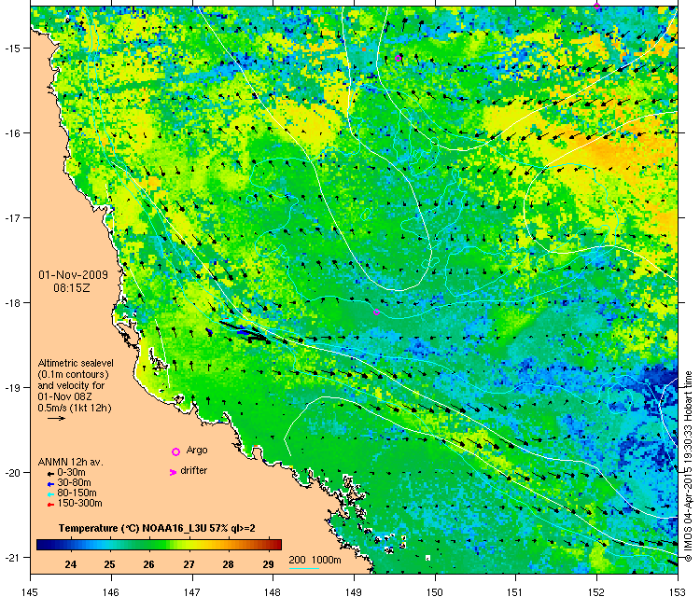700x597 pixels.
Task: Click the longitude axis label 151
Action: pos(515,592)
